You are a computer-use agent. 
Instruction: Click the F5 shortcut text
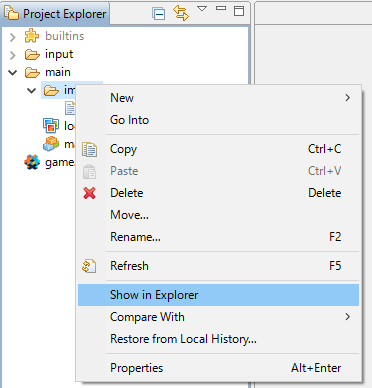(335, 266)
